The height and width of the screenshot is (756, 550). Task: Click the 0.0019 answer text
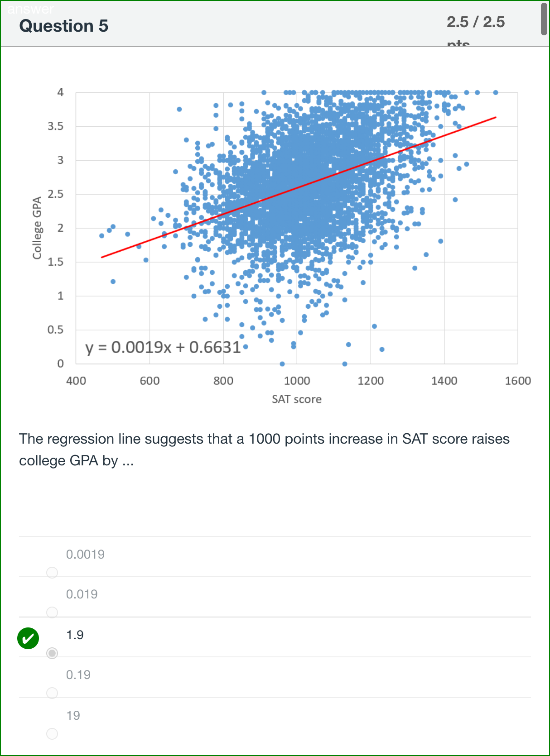tap(85, 554)
